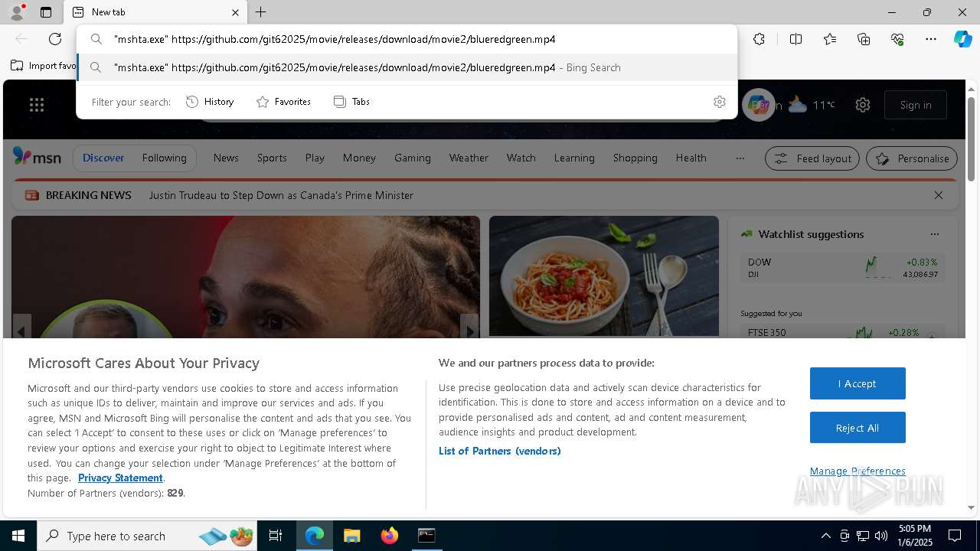Open Import favorites bookmark bar item
The image size is (980, 551).
pos(44,66)
